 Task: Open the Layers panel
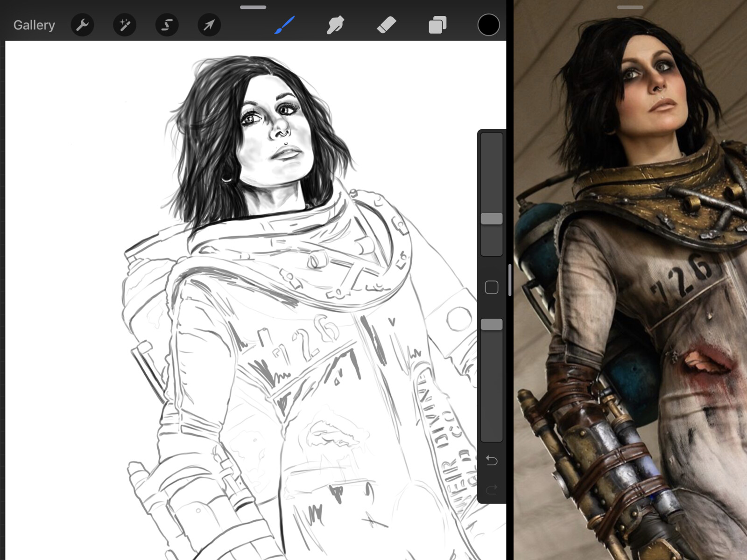[x=437, y=25]
